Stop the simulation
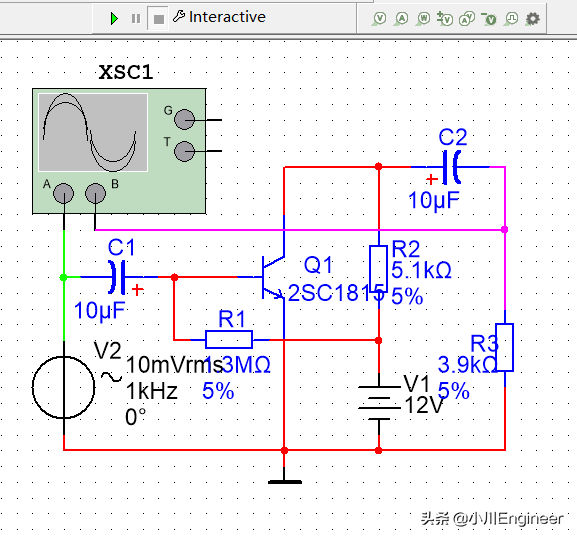The height and width of the screenshot is (539, 577). click(159, 19)
